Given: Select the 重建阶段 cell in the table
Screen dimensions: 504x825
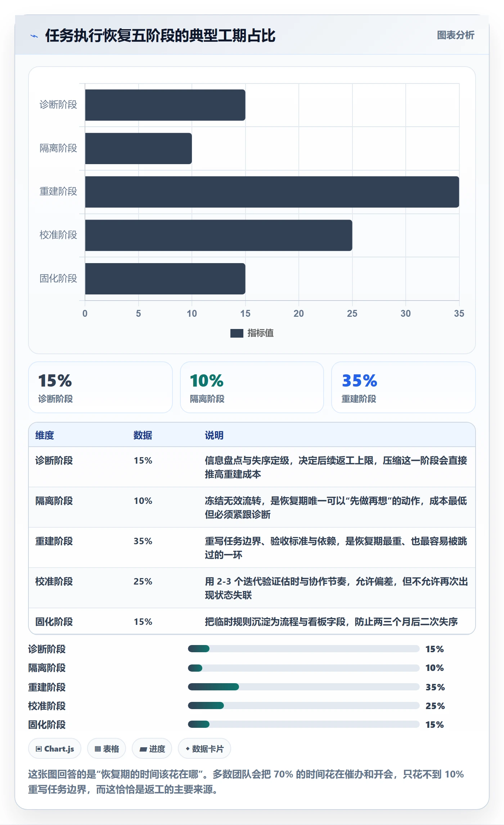Looking at the screenshot, I should (x=54, y=541).
